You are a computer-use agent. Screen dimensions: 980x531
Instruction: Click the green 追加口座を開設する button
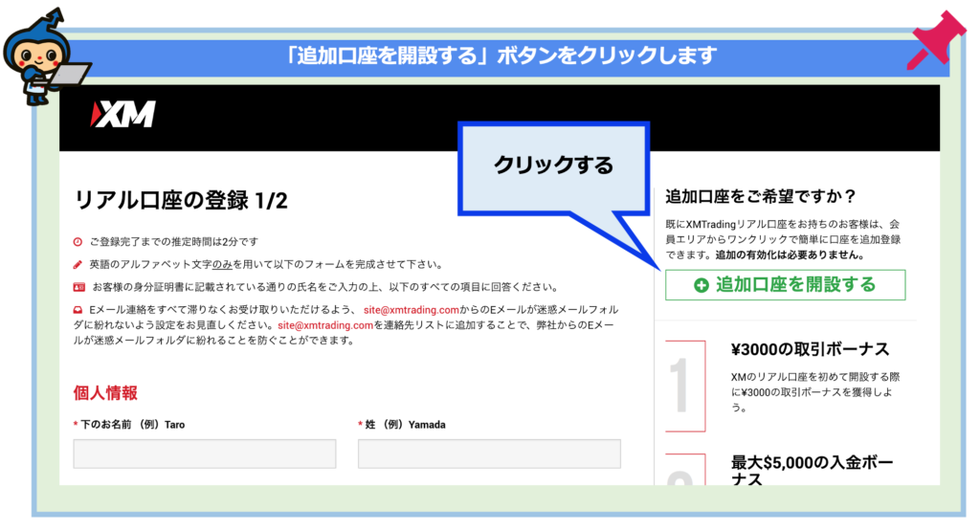tap(785, 285)
